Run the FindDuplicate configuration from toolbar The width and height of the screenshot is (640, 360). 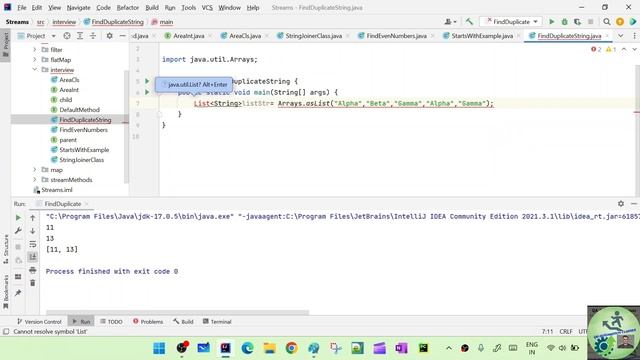pyautogui.click(x=551, y=22)
